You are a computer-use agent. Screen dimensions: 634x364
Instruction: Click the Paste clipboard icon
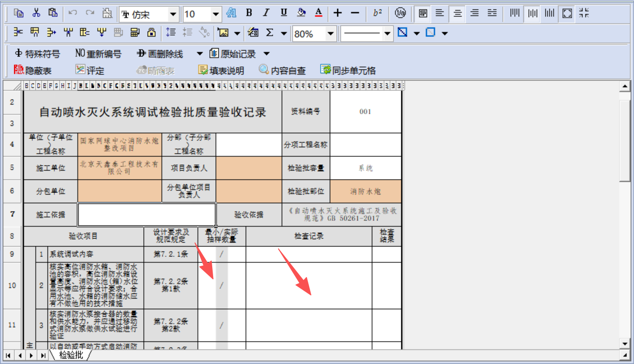click(x=53, y=13)
